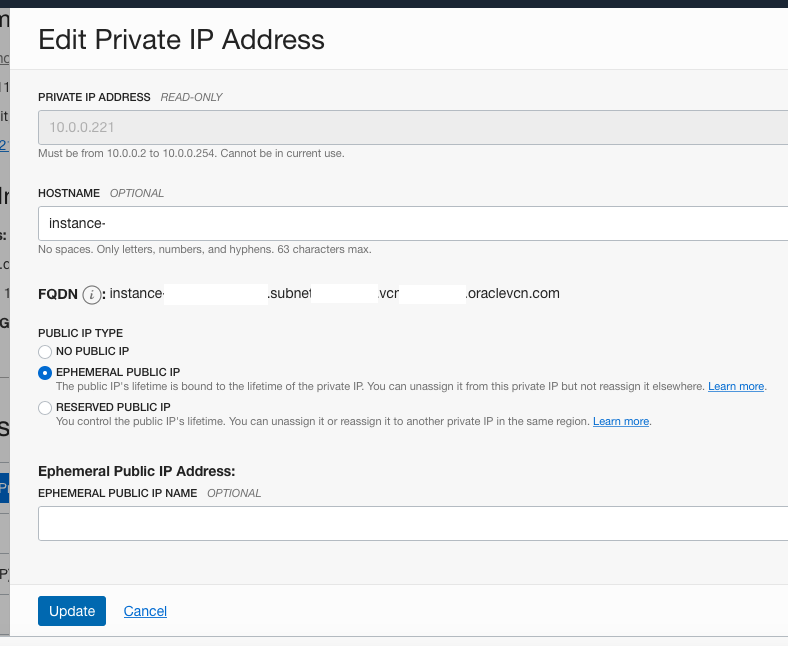Select the No Public IP radio button
This screenshot has height=646, width=788.
pyautogui.click(x=45, y=351)
